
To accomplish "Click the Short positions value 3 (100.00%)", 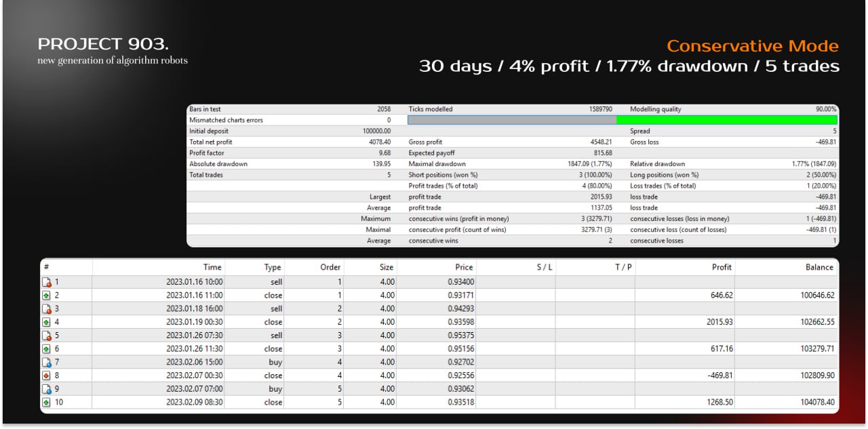I will (x=595, y=175).
